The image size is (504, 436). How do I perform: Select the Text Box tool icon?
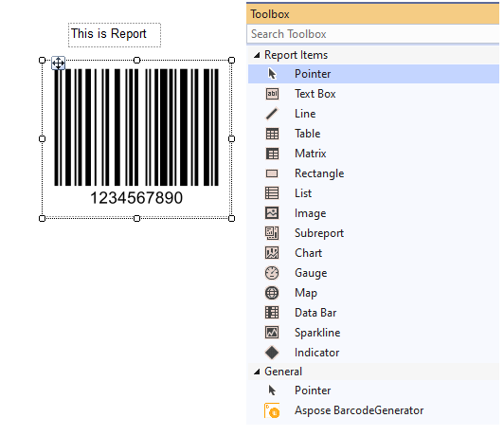[x=272, y=94]
